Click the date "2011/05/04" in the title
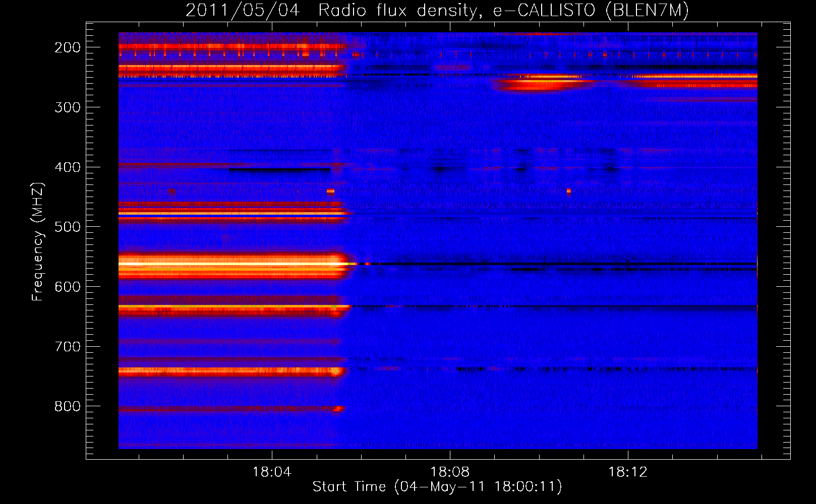The image size is (816, 504). tap(243, 10)
